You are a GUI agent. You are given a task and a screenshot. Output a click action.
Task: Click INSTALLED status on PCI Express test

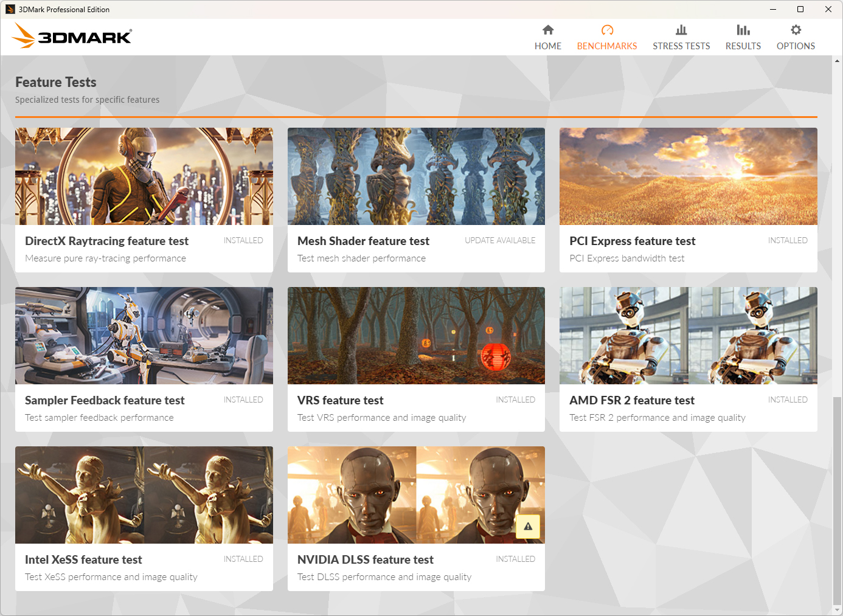(788, 240)
